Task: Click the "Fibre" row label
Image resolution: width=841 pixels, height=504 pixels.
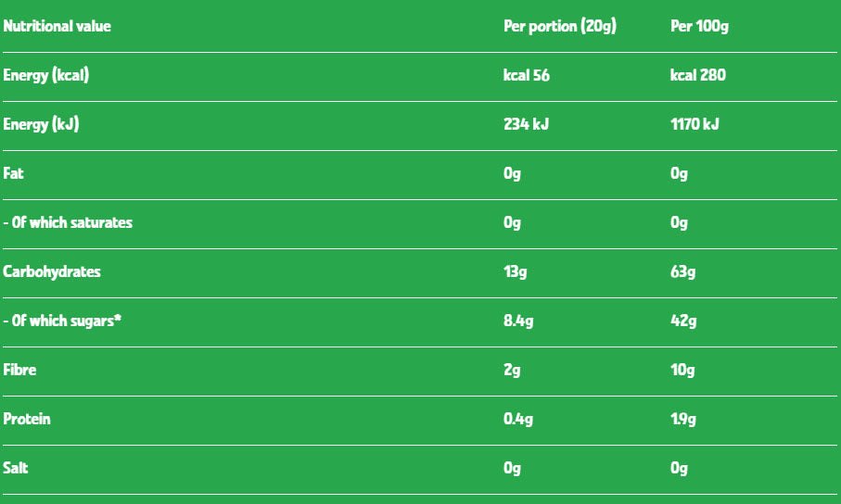Action: click(x=20, y=370)
